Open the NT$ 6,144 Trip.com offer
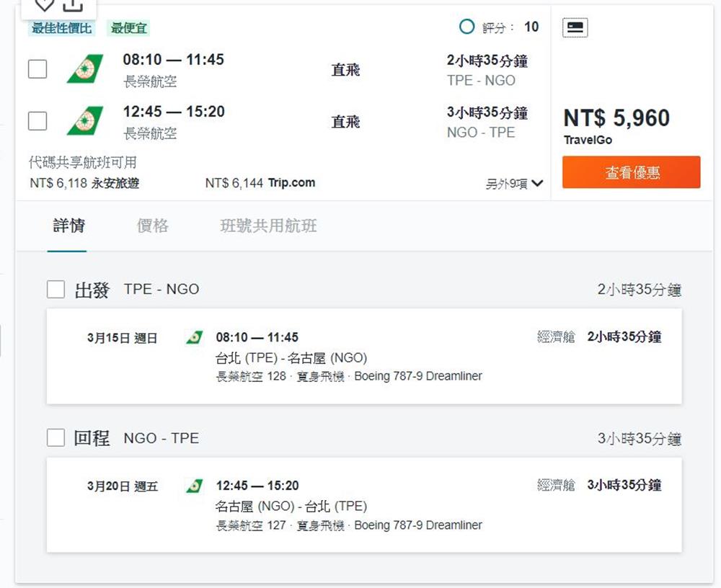The width and height of the screenshot is (721, 588). pos(260,183)
